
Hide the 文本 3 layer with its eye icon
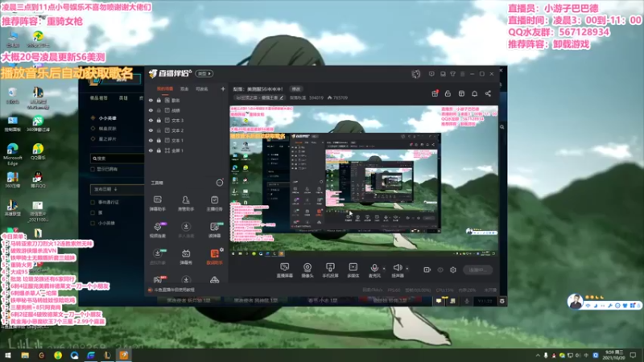pos(151,120)
